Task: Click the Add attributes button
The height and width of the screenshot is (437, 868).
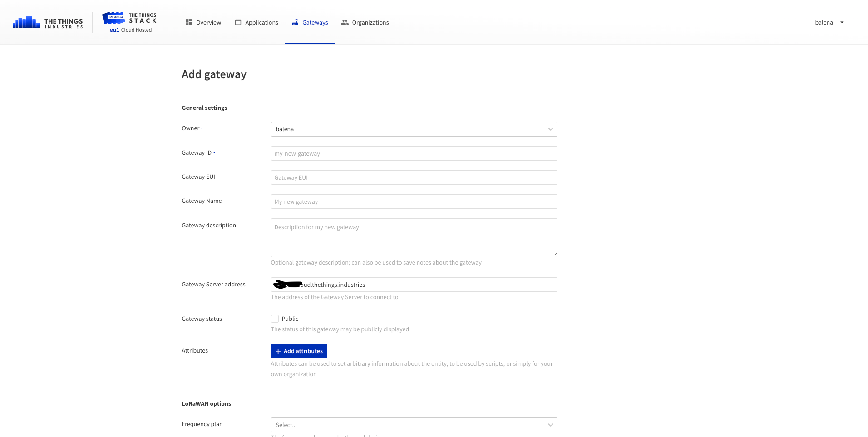Action: (299, 351)
